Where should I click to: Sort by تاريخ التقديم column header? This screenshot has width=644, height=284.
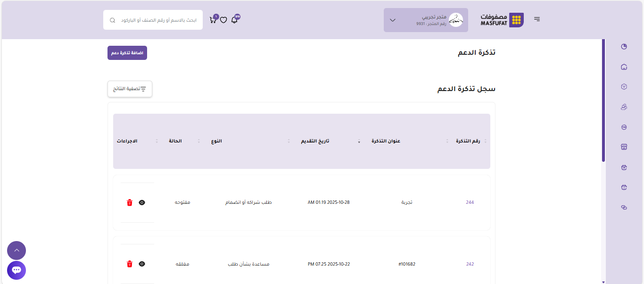tap(315, 142)
